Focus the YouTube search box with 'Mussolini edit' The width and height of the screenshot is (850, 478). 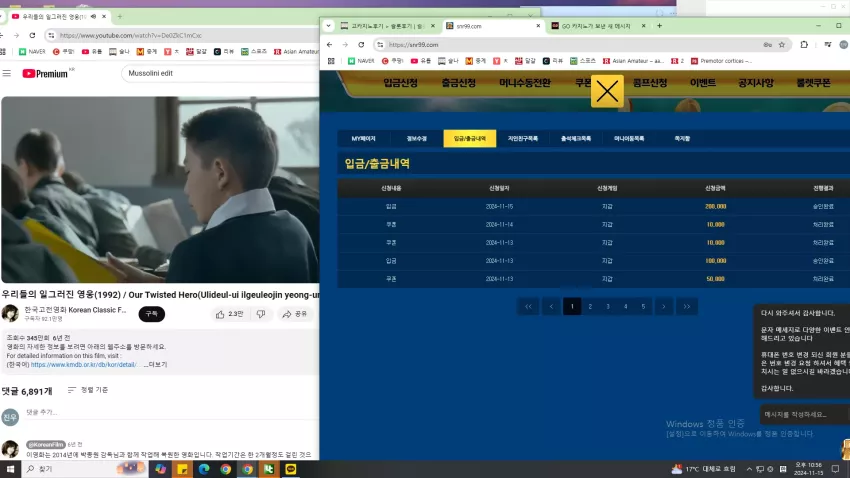click(x=220, y=73)
